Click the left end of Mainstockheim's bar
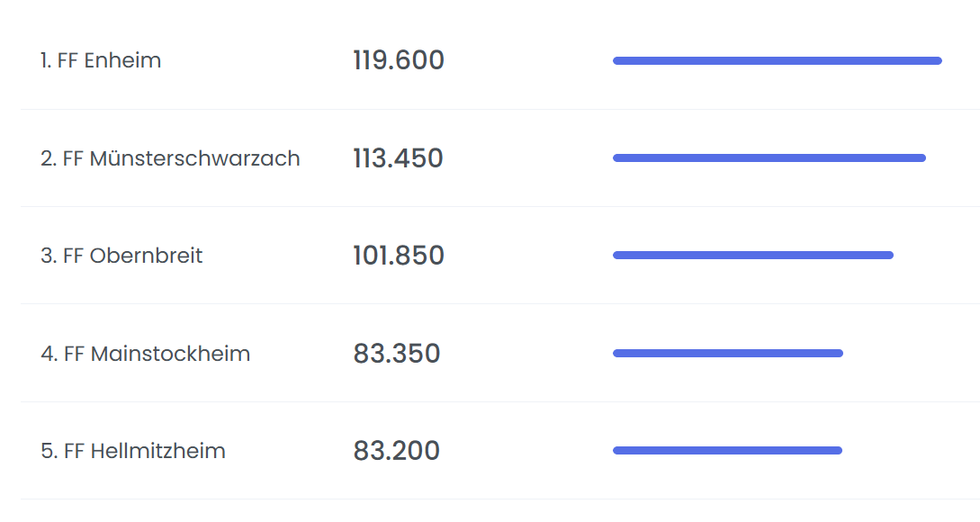This screenshot has width=980, height=522. point(617,353)
